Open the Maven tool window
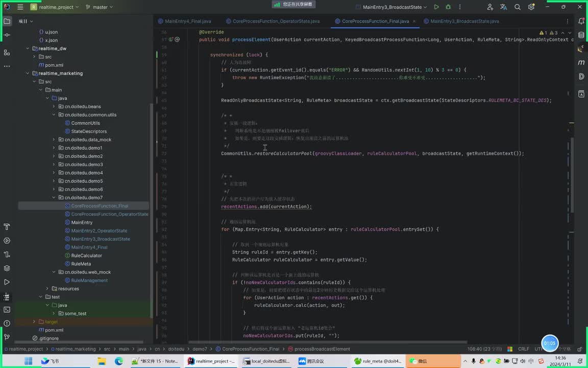588x368 pixels. 581,62
